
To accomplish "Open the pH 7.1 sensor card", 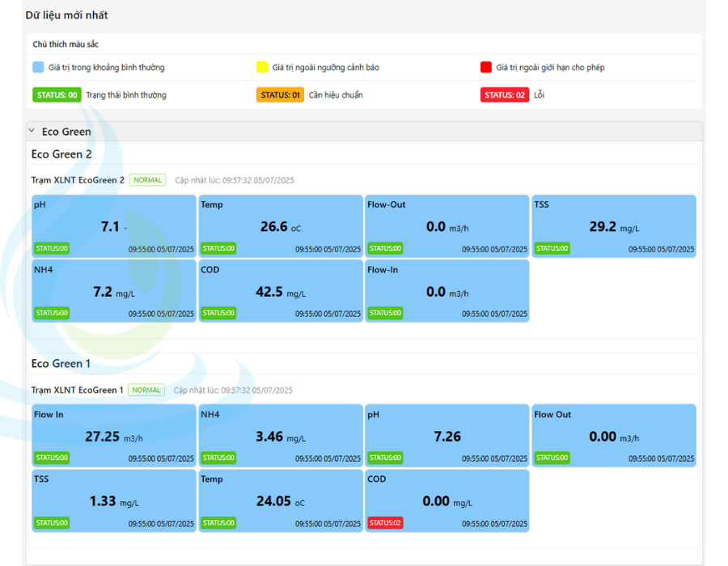I will tap(114, 226).
